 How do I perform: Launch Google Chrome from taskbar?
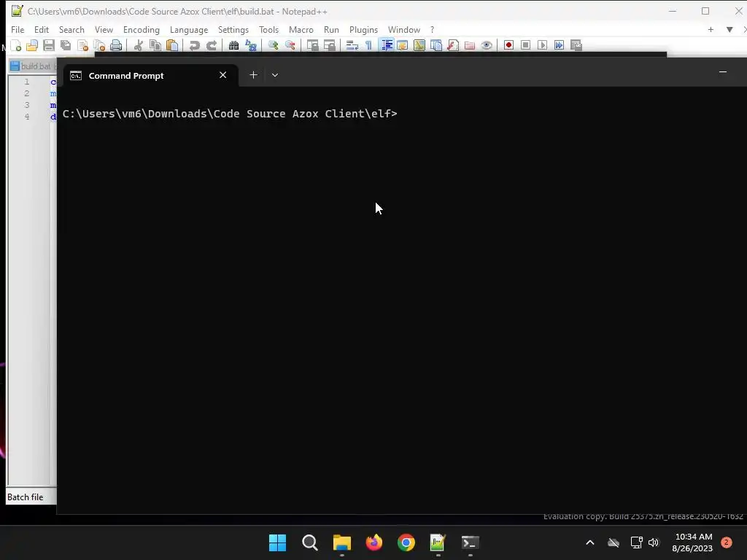click(x=406, y=542)
